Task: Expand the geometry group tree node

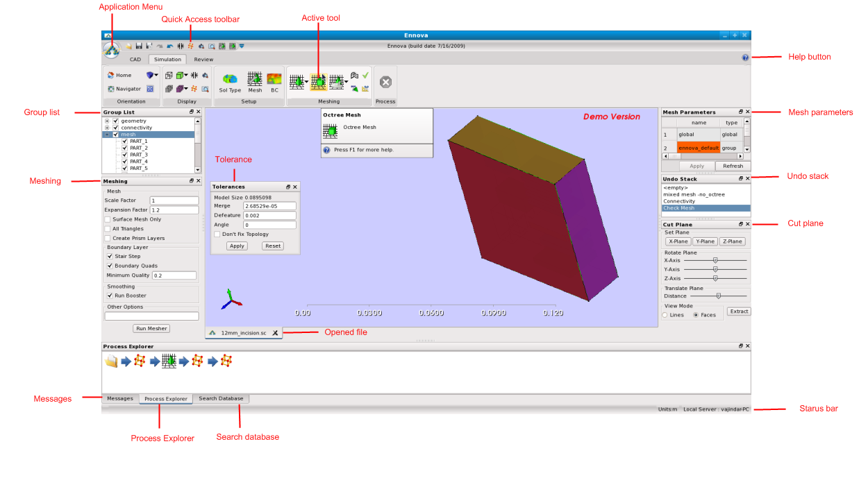Action: [107, 121]
